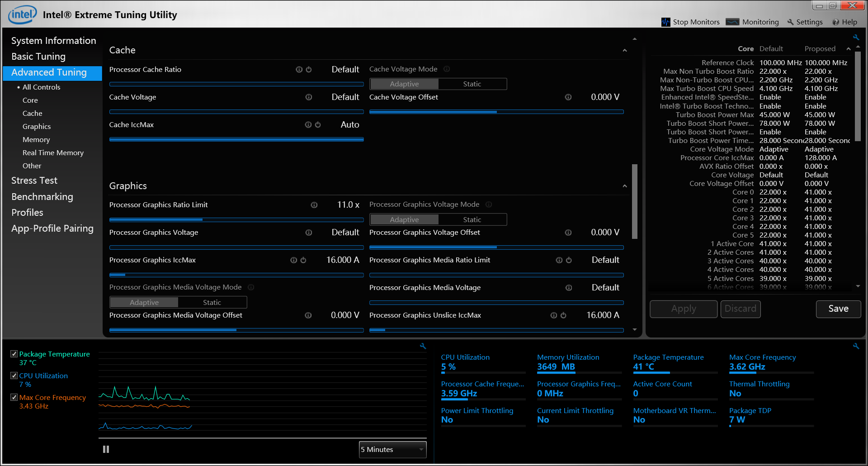The width and height of the screenshot is (868, 466).
Task: Click info icon for Processor Graphics IccMax
Action: pos(294,260)
